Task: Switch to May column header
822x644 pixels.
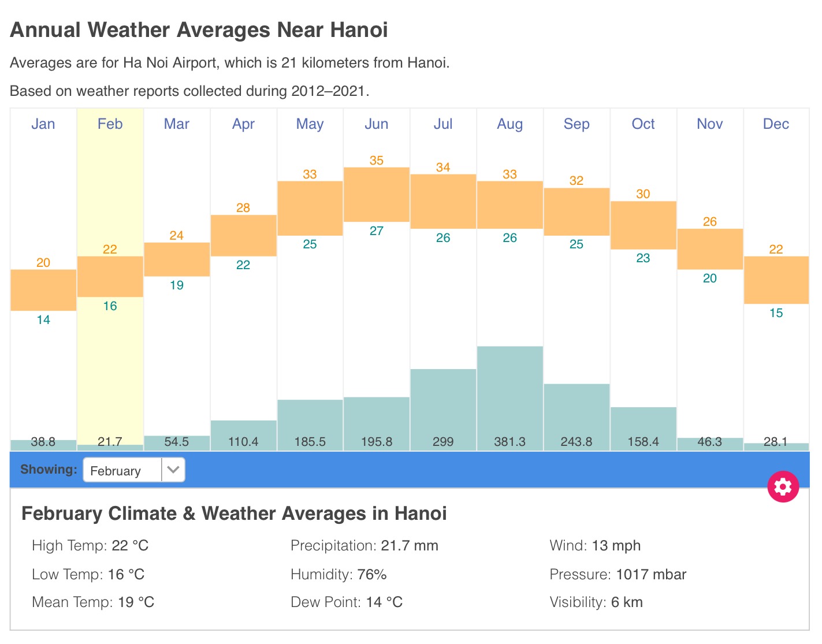Action: [310, 124]
